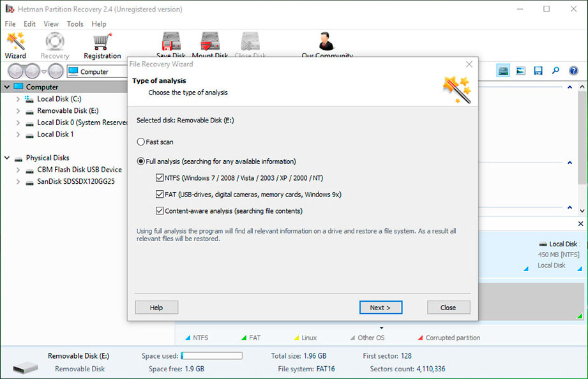
Task: Open the Tools menu
Action: click(x=75, y=24)
